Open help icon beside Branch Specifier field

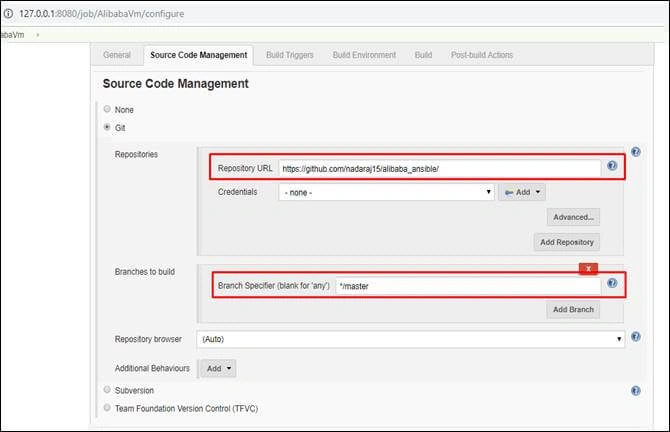[612, 283]
